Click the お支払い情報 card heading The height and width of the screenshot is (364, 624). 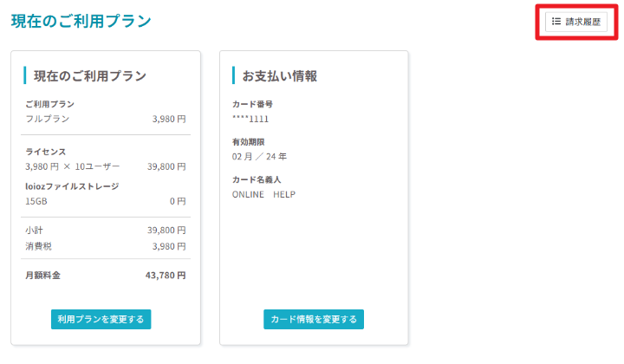tap(280, 75)
